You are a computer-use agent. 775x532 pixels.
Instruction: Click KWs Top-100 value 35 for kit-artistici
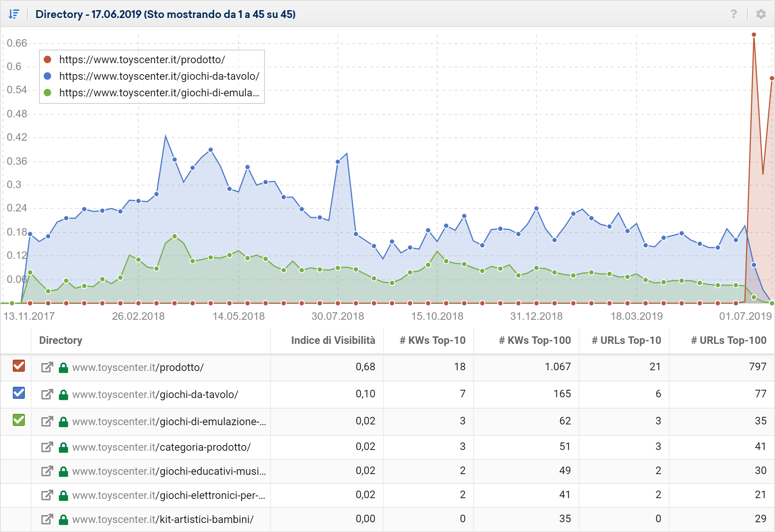pyautogui.click(x=565, y=518)
